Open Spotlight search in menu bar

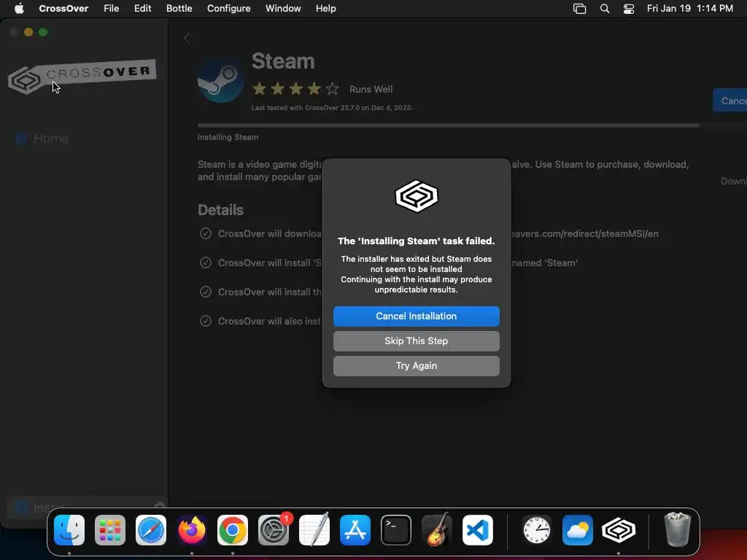click(x=605, y=9)
